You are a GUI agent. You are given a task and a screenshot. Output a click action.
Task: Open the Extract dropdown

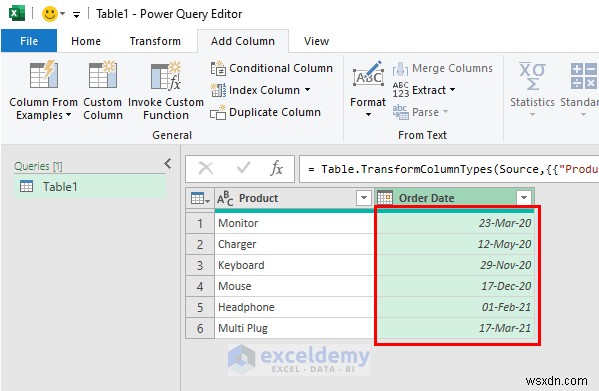pyautogui.click(x=424, y=90)
